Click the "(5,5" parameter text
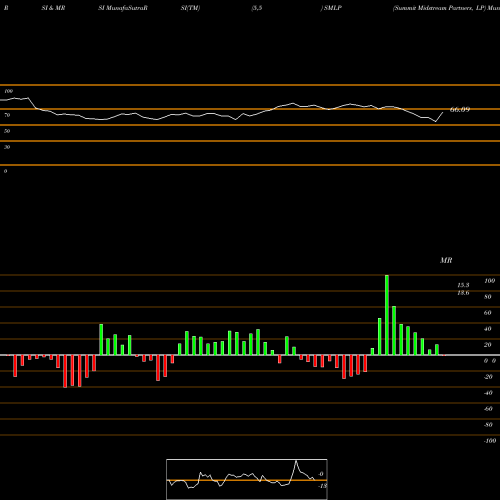This screenshot has height=500, width=500. (257, 8)
